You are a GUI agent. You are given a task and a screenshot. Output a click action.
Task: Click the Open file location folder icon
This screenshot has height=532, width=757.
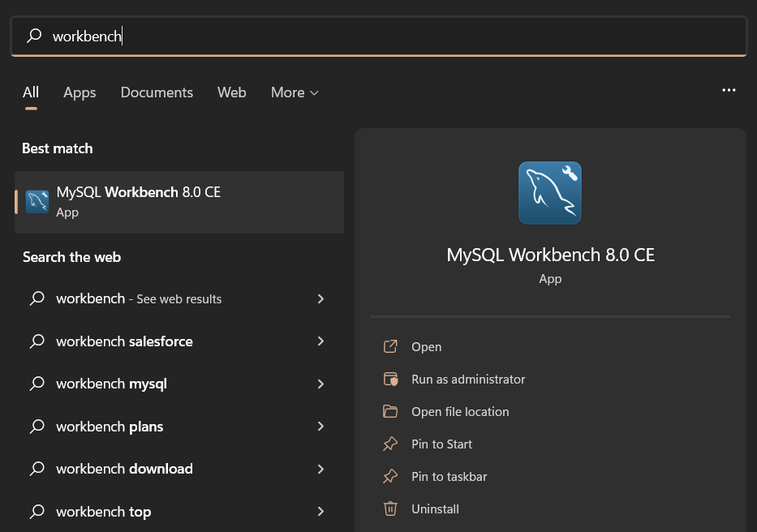pos(390,411)
